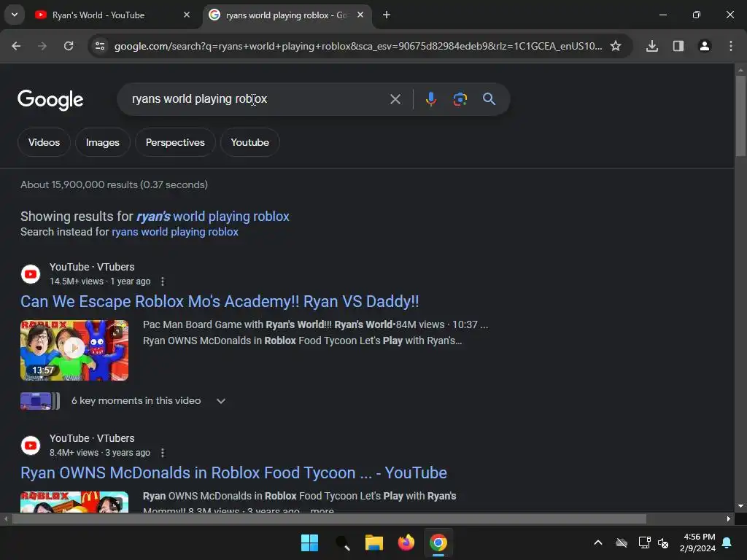Click the key moments preview thumbnail
The height and width of the screenshot is (560, 747).
pyautogui.click(x=40, y=401)
